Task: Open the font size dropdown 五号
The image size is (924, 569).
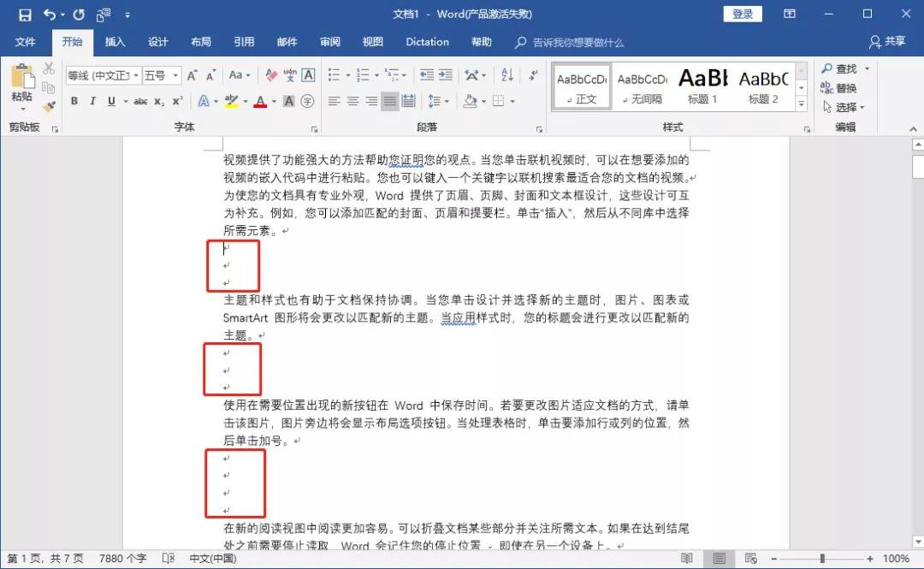Action: pos(162,75)
